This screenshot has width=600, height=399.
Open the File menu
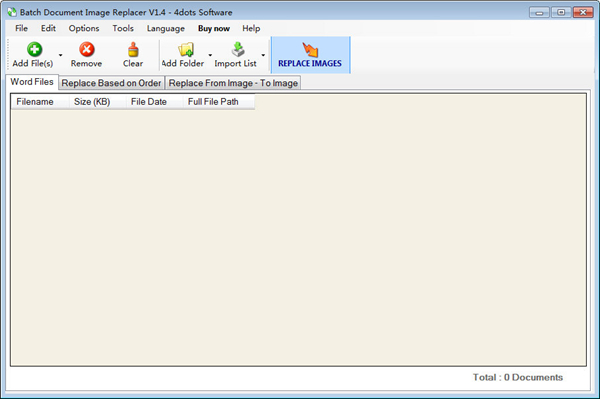coord(21,28)
